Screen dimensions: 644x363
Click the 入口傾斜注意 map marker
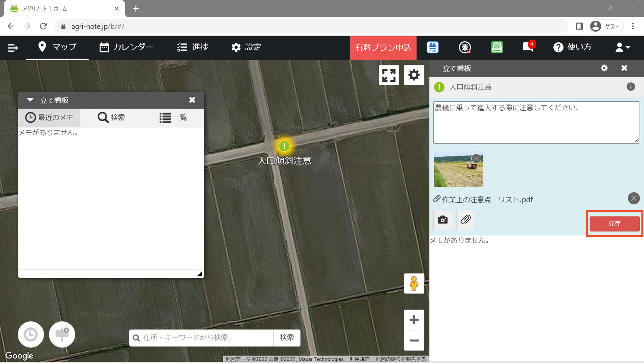(x=284, y=146)
